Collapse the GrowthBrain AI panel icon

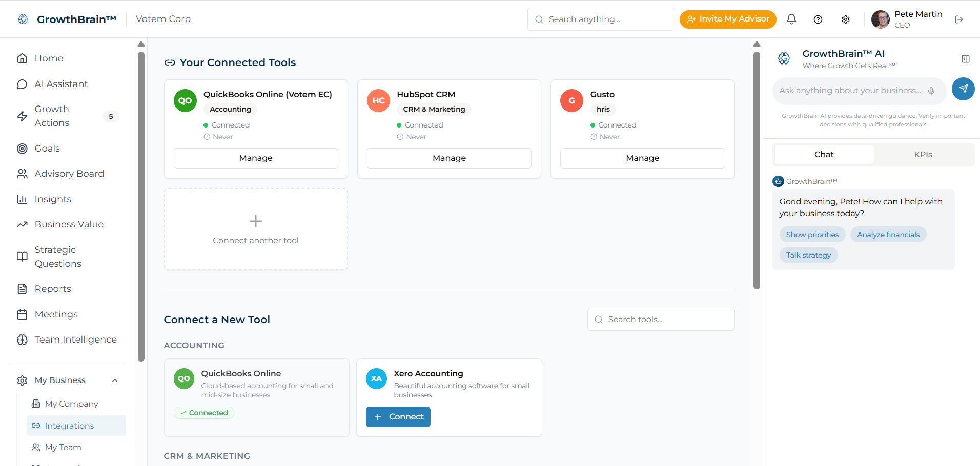(x=965, y=58)
